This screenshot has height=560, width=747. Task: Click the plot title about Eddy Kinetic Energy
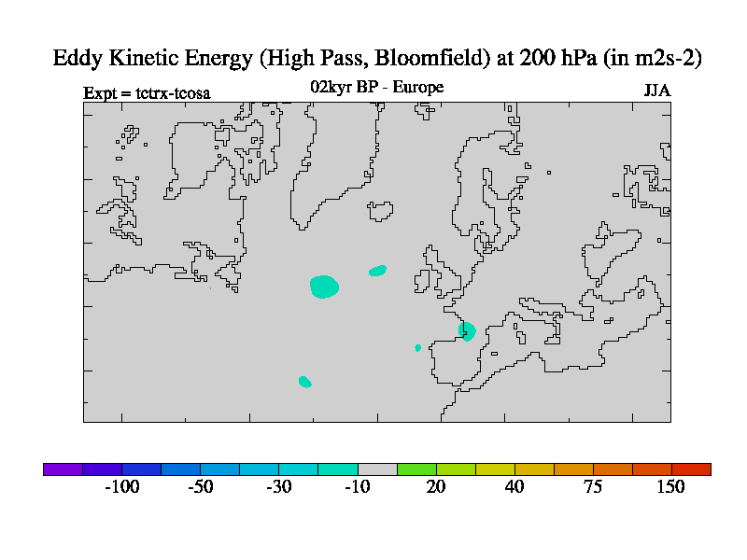[376, 58]
